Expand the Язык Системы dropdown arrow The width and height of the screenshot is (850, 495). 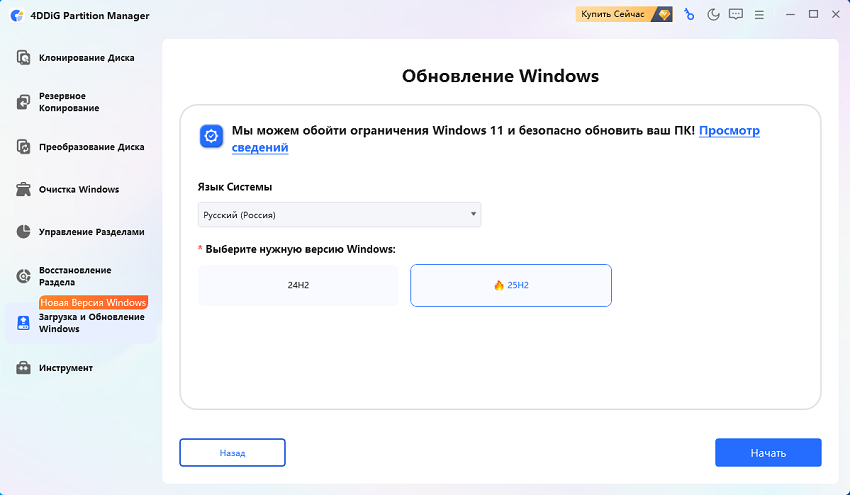pos(473,214)
